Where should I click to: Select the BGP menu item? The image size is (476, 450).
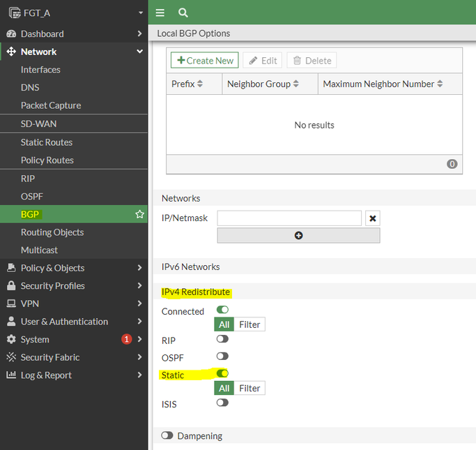click(74, 214)
